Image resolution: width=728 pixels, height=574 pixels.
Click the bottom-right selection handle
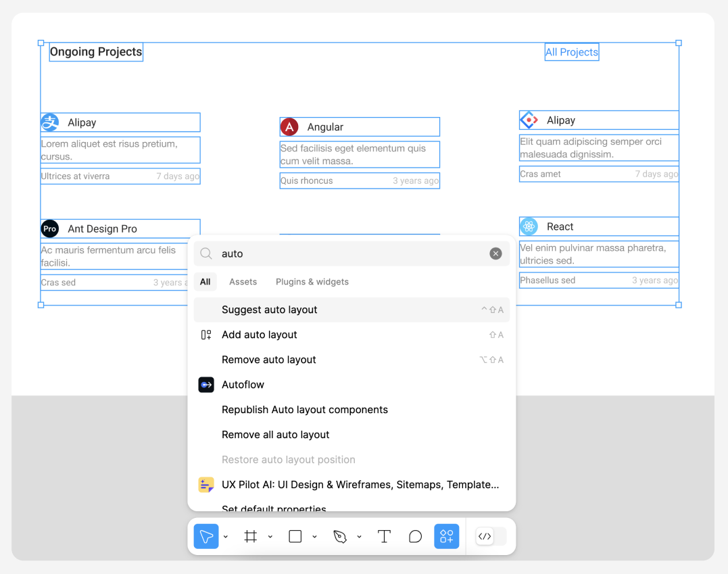679,305
